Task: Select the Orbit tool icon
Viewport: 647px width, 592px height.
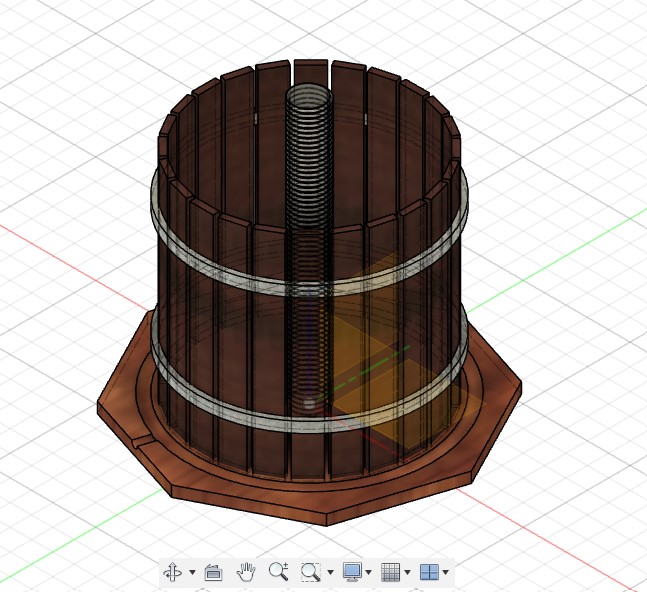Action: pos(172,572)
